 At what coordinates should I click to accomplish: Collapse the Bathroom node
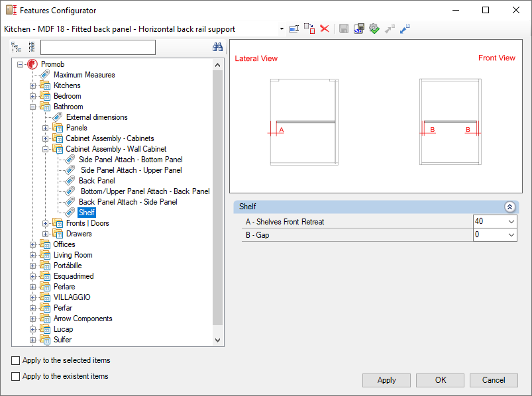[x=32, y=107]
